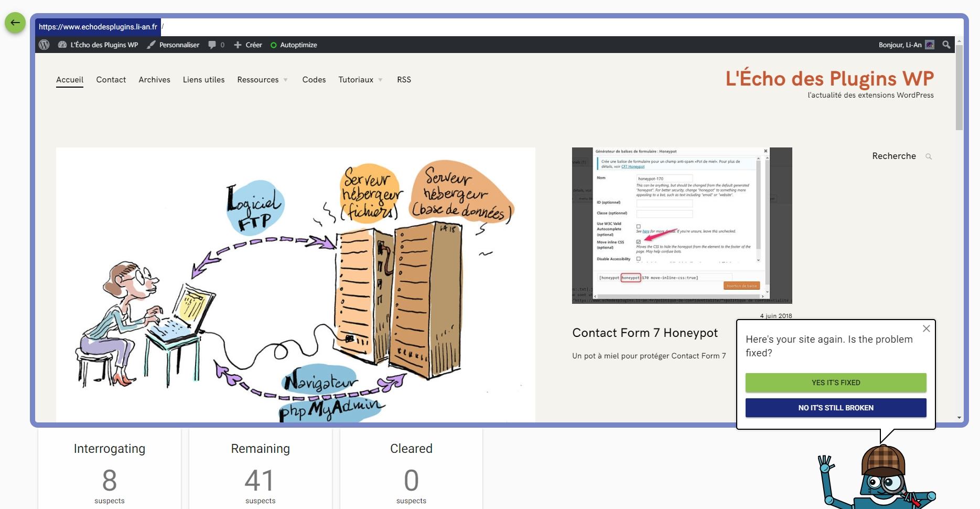Image resolution: width=980 pixels, height=509 pixels.
Task: Click the Recherche search field
Action: coord(894,156)
